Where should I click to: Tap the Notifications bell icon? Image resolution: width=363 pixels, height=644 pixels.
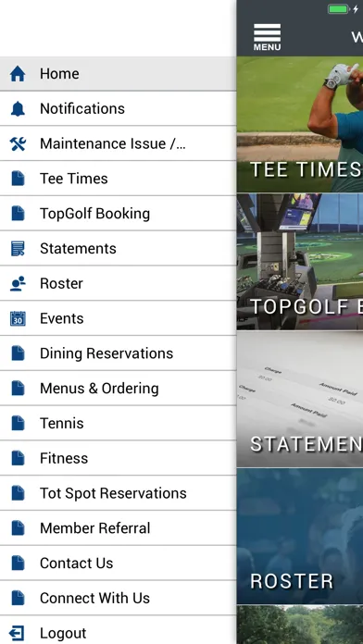click(18, 109)
